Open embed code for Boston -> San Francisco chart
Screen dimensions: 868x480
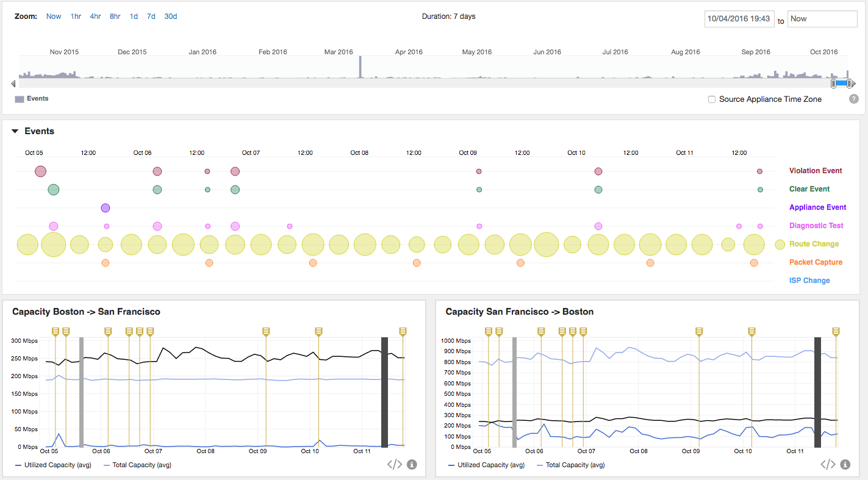click(x=395, y=465)
